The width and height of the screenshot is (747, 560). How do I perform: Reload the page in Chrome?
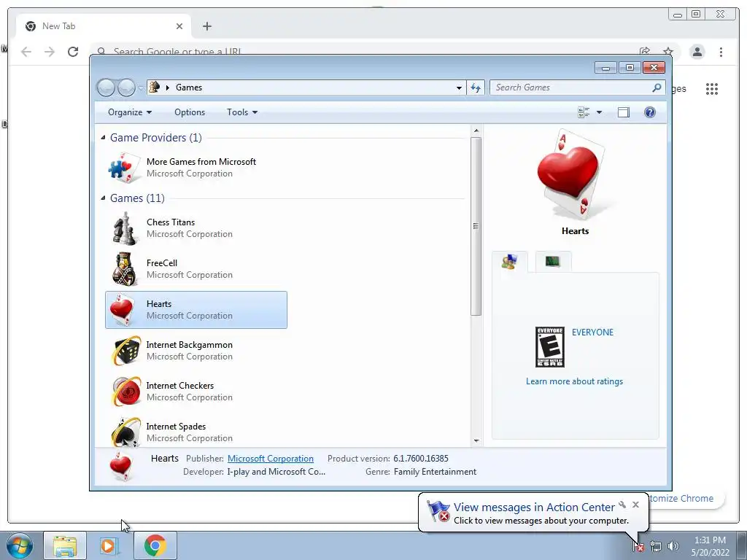tap(73, 52)
